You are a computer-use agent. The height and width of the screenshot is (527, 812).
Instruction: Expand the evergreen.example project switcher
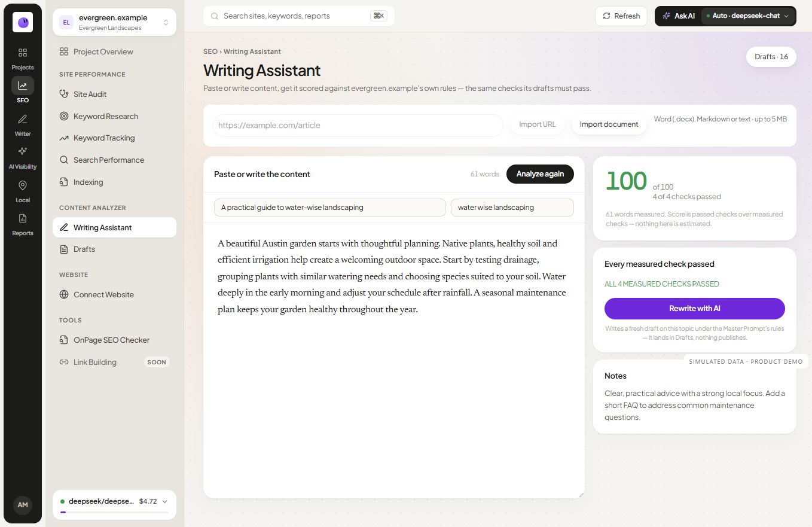coord(114,23)
